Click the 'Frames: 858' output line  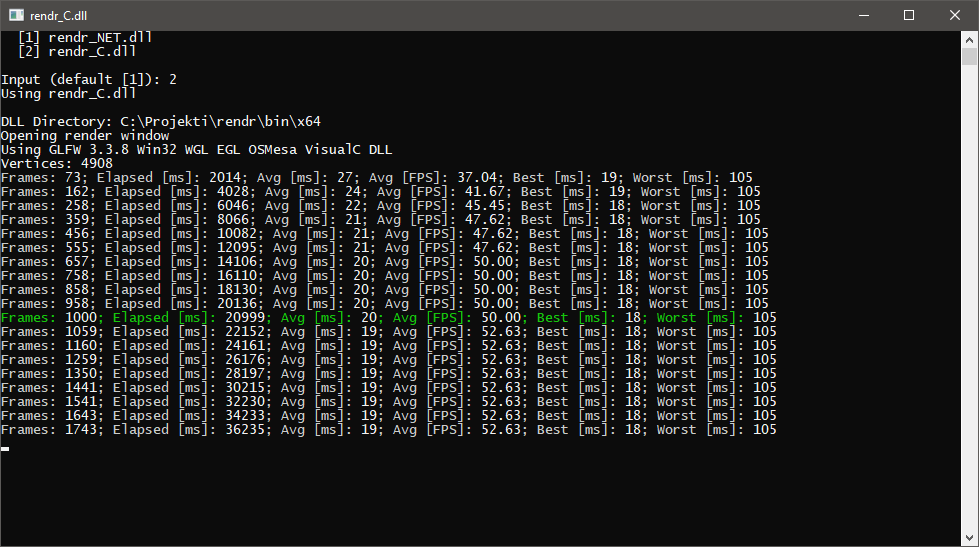click(x=385, y=290)
